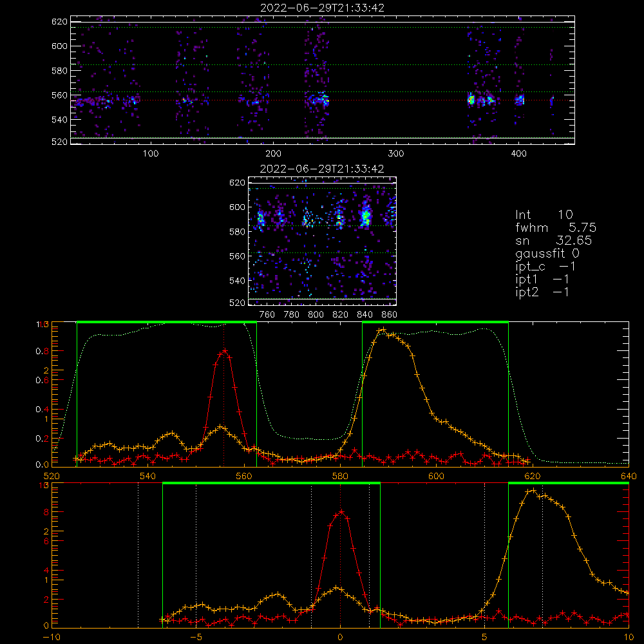Click the '820' x-axis label under the middle image
This screenshot has height=644, width=644.
[341, 315]
